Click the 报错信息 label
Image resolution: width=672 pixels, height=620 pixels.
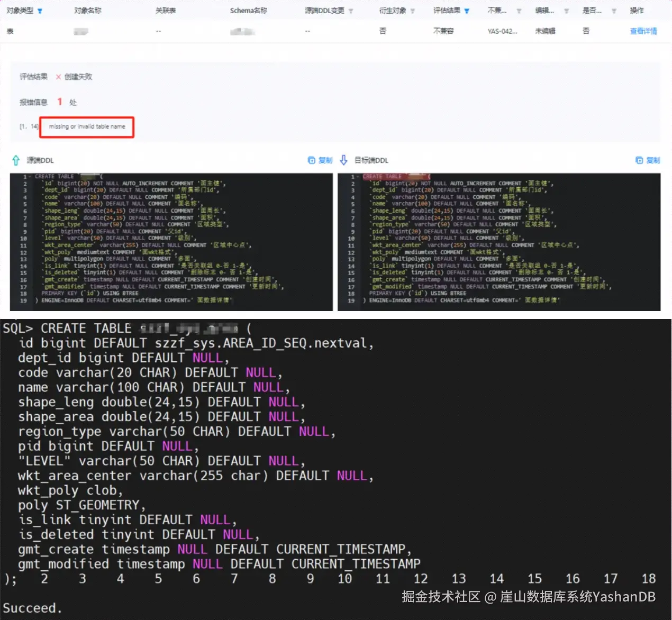33,102
